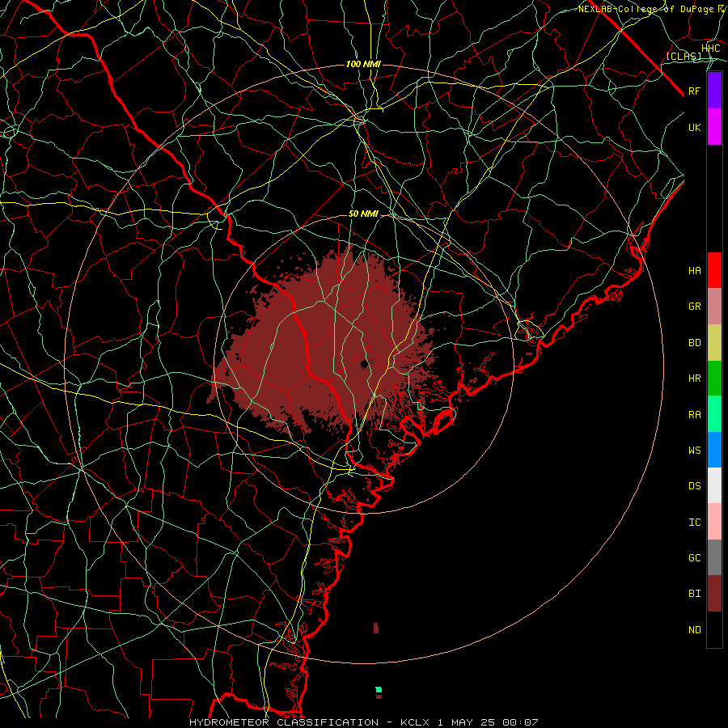The height and width of the screenshot is (728, 728).
Task: Click the UK legend label
Action: pos(694,127)
